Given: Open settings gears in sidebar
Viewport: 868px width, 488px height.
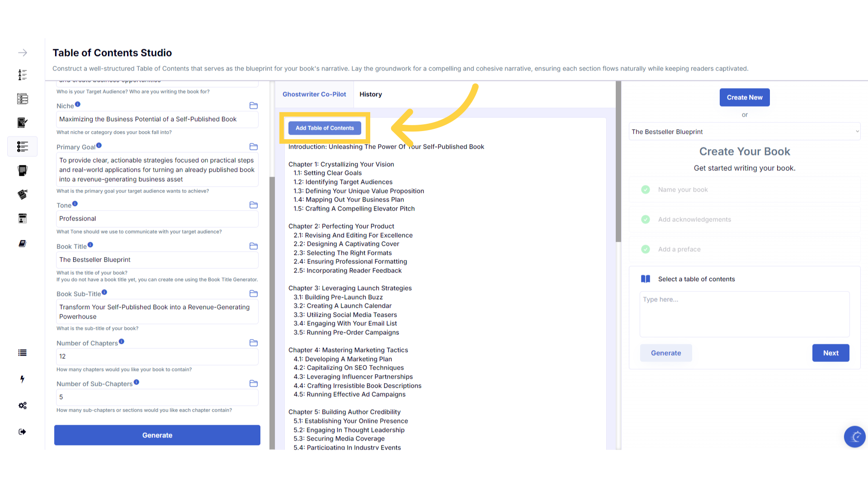Looking at the screenshot, I should [x=22, y=406].
